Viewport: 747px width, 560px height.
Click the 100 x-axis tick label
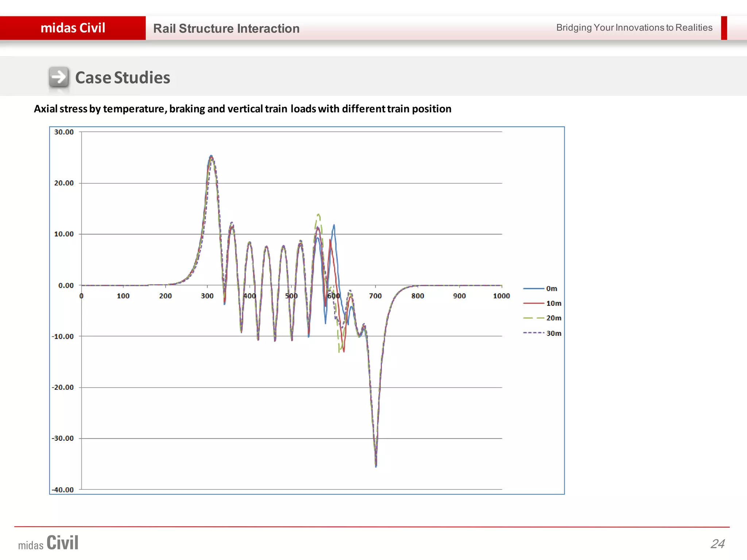(123, 296)
